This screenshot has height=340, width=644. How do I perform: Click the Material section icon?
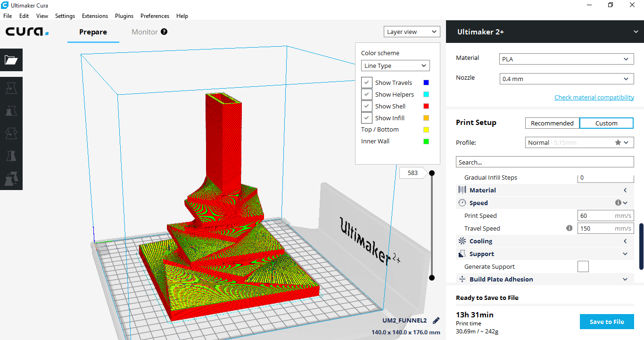click(x=462, y=190)
